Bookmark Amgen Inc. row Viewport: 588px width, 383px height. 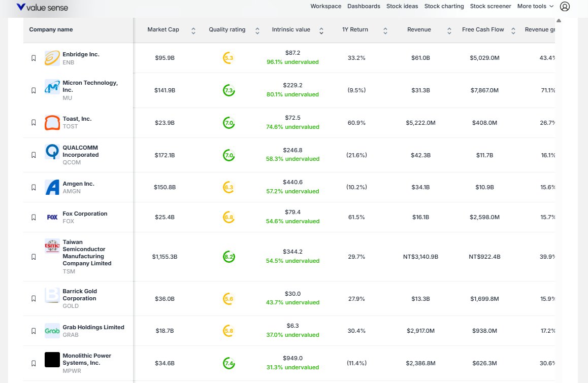click(34, 187)
